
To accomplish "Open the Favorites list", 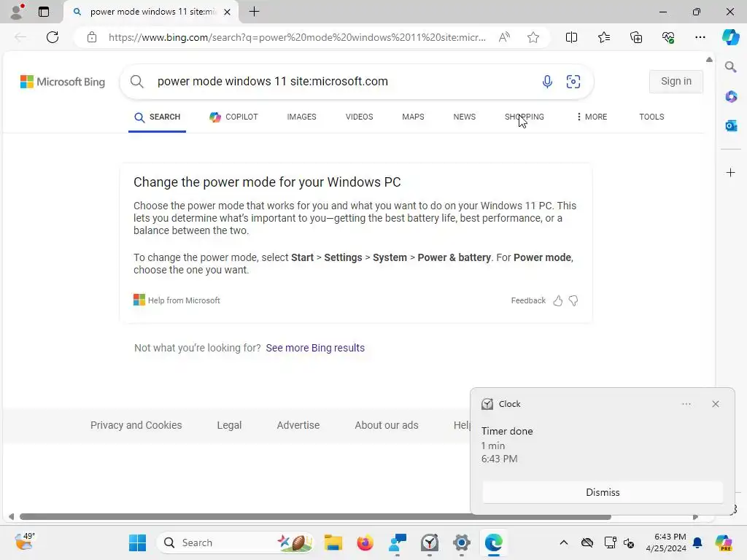I will [603, 37].
